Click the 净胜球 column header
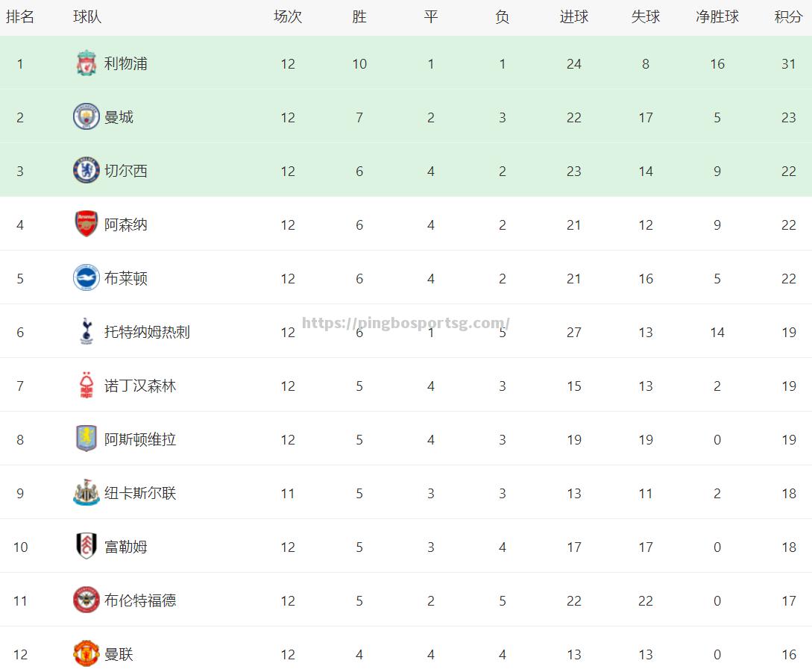Viewport: 812px width, 672px height. point(717,17)
